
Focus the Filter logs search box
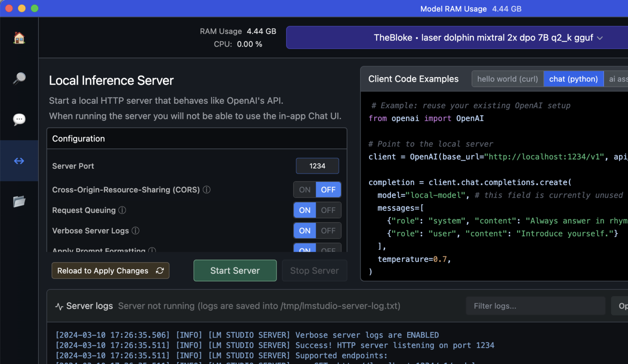coord(535,306)
